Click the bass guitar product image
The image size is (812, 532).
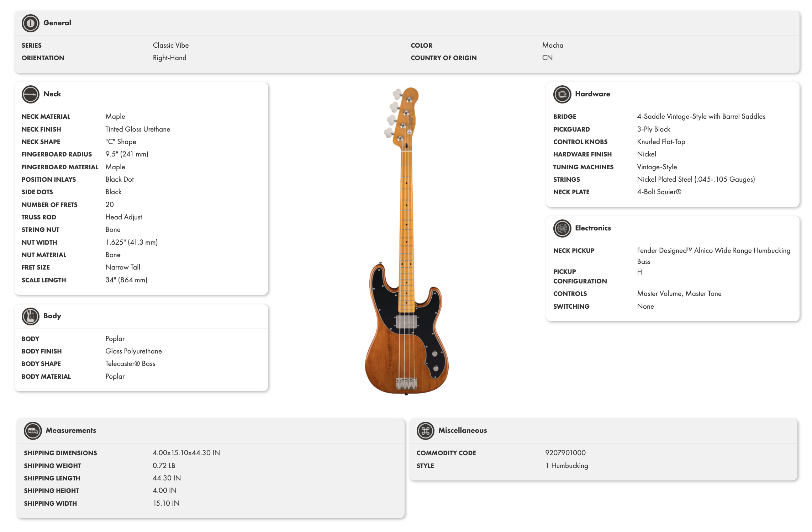(406, 242)
